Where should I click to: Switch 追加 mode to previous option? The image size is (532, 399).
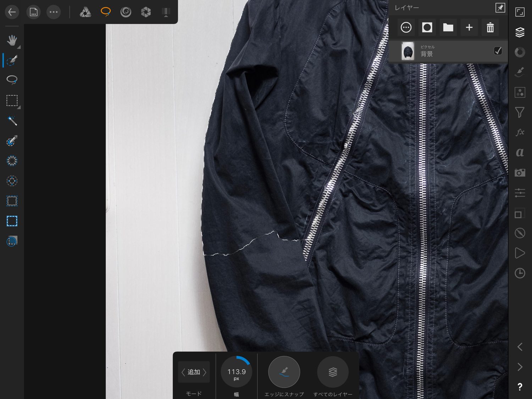pos(183,372)
